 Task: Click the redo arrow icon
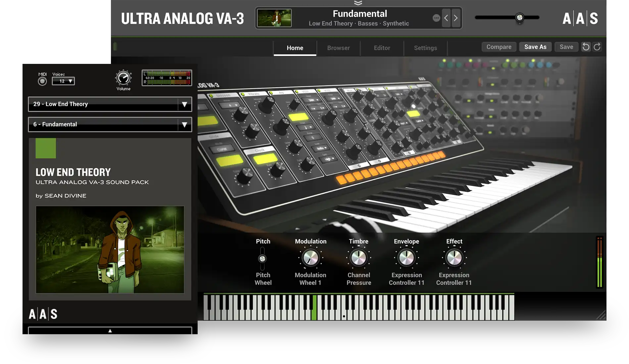click(597, 47)
